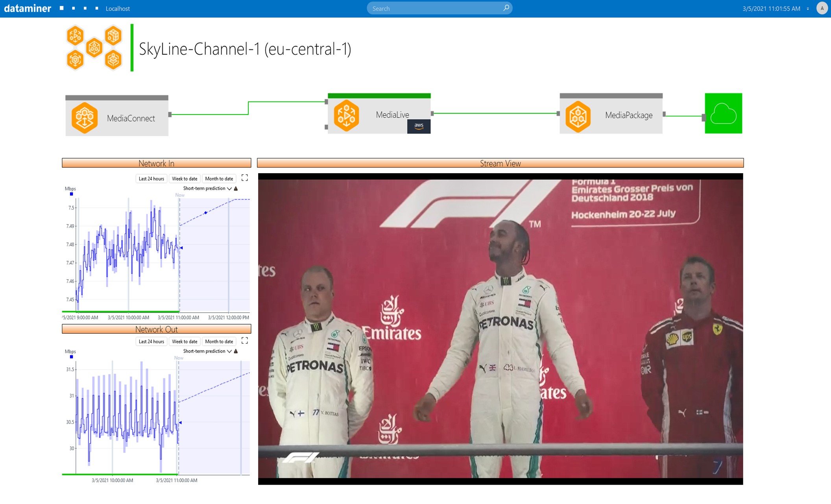The height and width of the screenshot is (504, 831).
Task: Click the AWS badge on MediaLive
Action: tap(419, 126)
